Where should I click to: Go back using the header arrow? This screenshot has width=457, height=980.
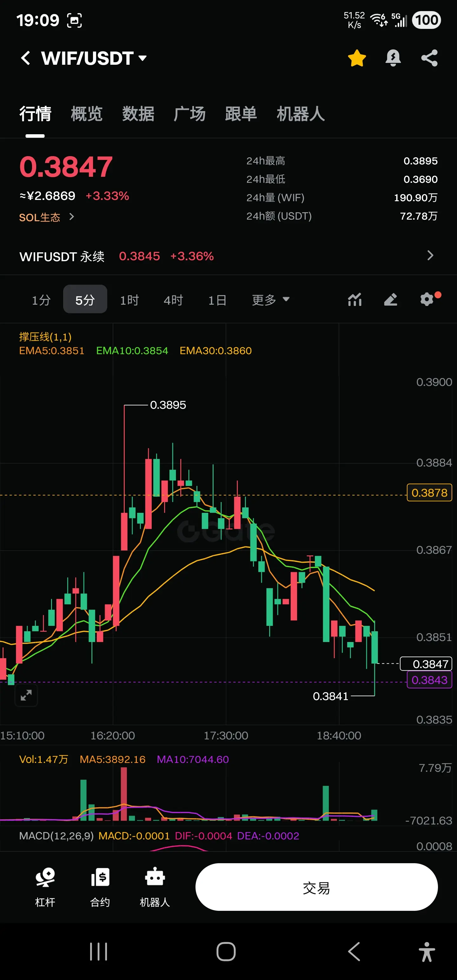25,58
